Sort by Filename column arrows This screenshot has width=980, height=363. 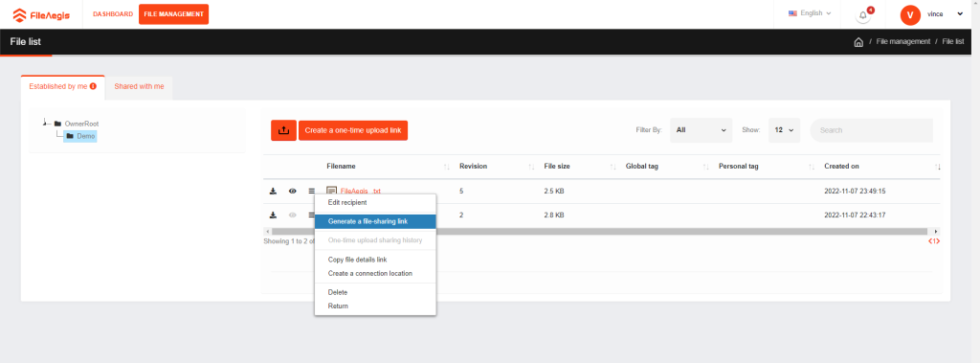(446, 167)
